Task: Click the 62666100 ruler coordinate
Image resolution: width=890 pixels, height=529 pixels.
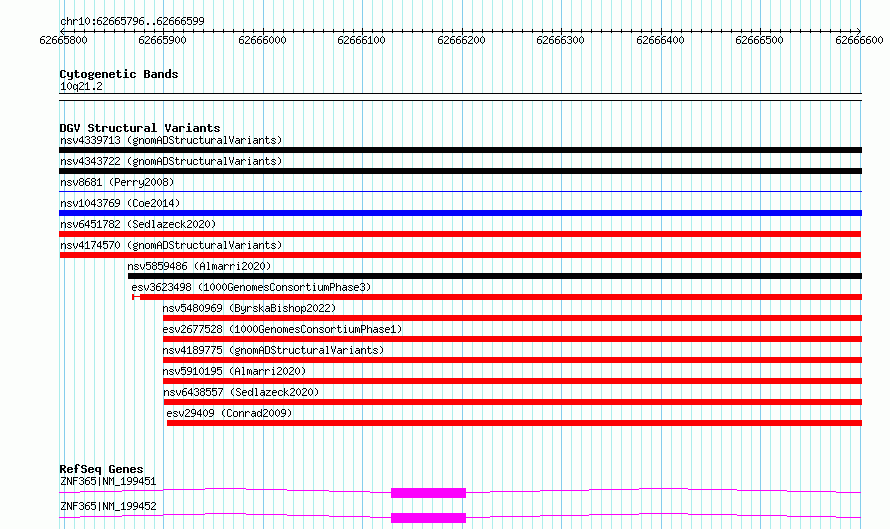Action: [362, 40]
